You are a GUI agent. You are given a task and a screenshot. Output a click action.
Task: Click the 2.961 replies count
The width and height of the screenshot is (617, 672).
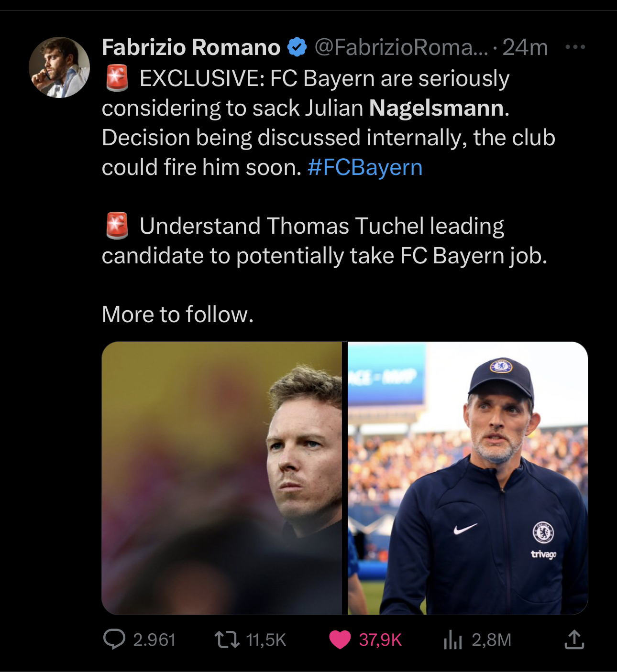coord(154,640)
